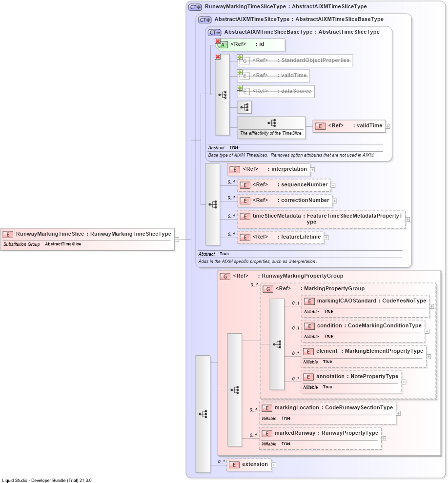Collapse the RunwayMarkingTimeSlice root element
The height and width of the screenshot is (483, 448).
pyautogui.click(x=177, y=240)
